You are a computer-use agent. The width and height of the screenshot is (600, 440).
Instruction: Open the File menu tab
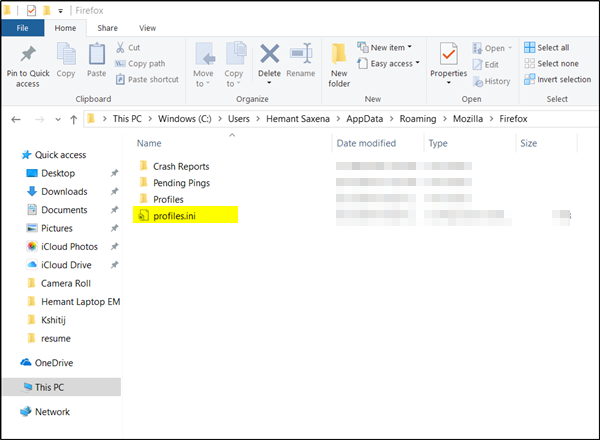coord(22,28)
